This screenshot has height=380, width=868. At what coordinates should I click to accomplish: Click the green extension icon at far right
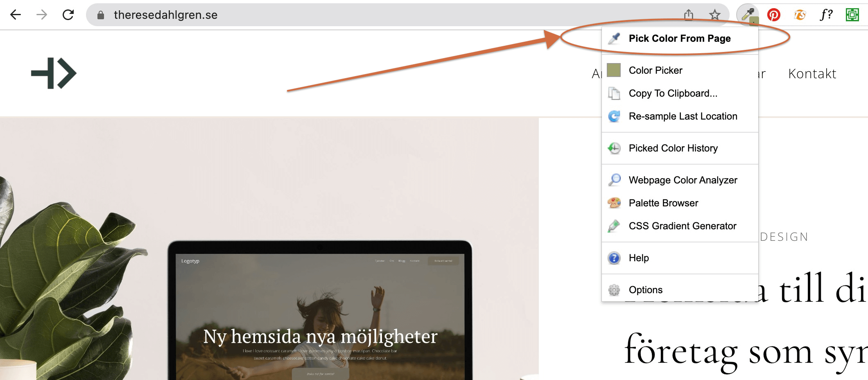[853, 15]
